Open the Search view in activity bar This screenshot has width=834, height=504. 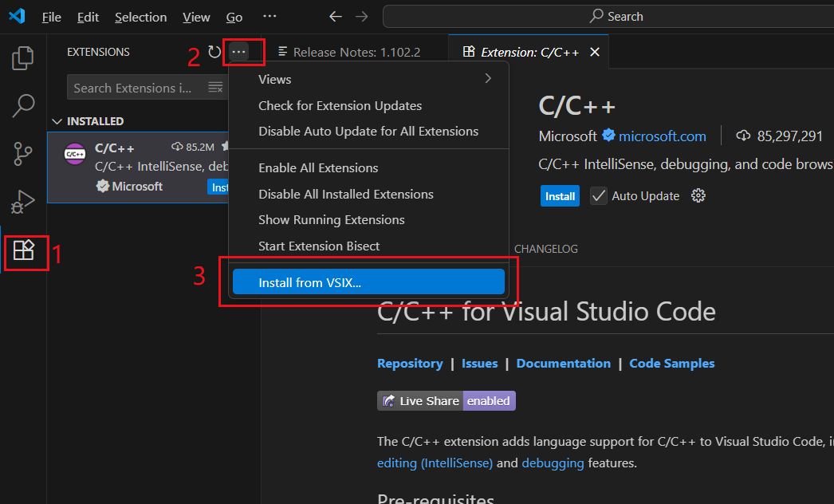(x=23, y=106)
